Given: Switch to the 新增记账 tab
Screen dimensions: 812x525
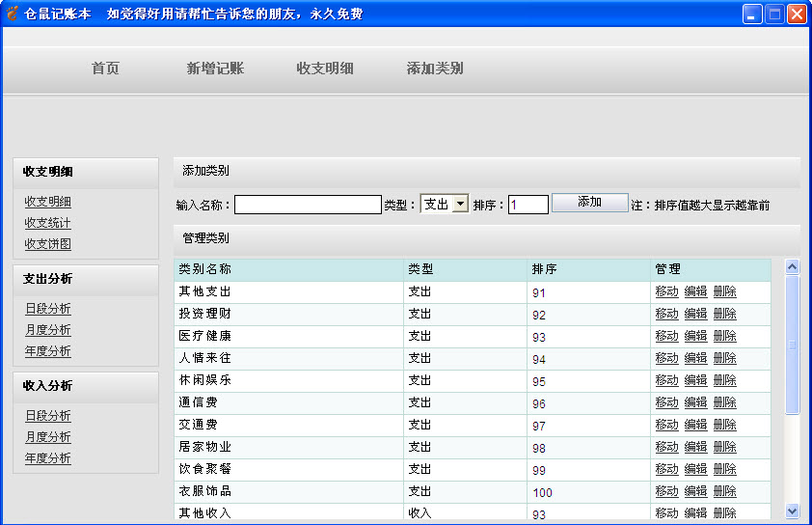Looking at the screenshot, I should (x=215, y=69).
